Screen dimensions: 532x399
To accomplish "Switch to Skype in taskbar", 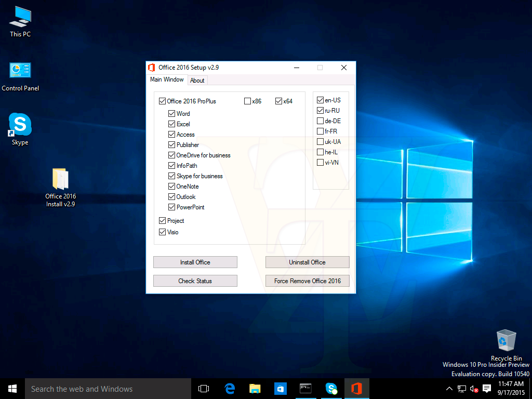I will point(331,389).
